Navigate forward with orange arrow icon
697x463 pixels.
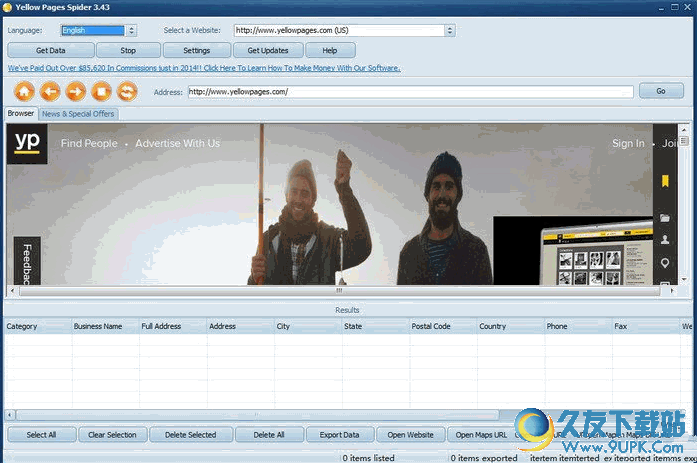pyautogui.click(x=76, y=92)
